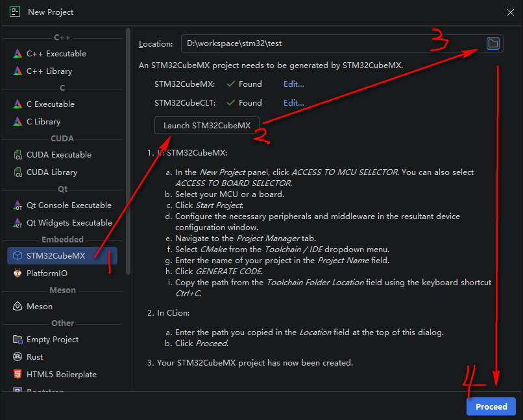The width and height of the screenshot is (523, 420).
Task: Click the 'In CLion:' step text
Action: (x=173, y=313)
